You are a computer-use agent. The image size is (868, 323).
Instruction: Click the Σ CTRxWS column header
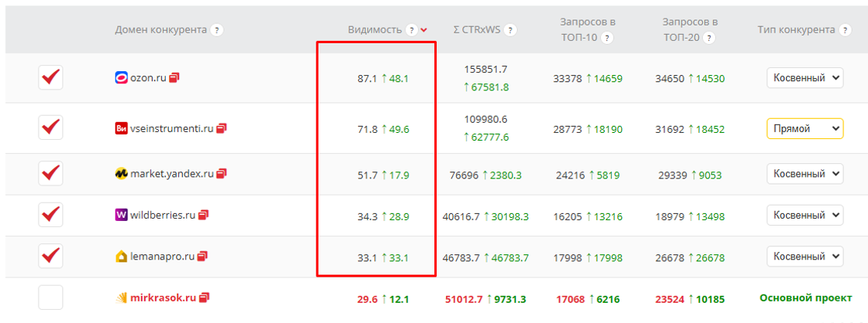click(x=477, y=30)
